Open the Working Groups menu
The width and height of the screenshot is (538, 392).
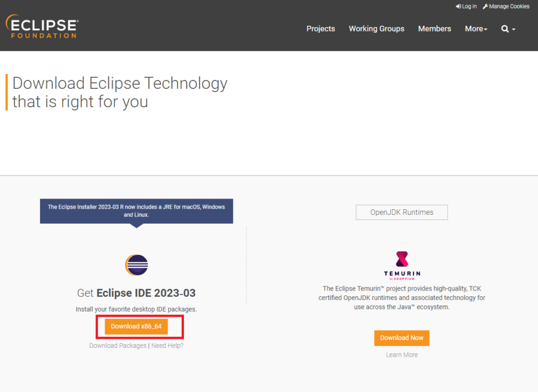click(x=376, y=29)
